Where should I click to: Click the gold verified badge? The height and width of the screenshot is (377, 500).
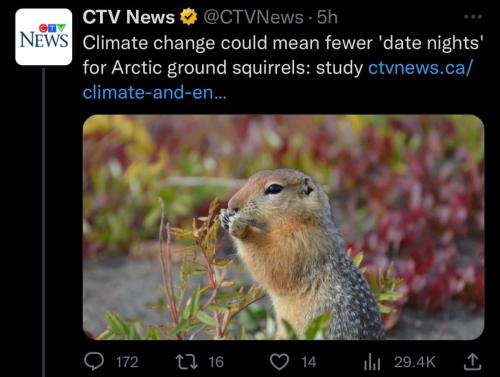point(189,17)
